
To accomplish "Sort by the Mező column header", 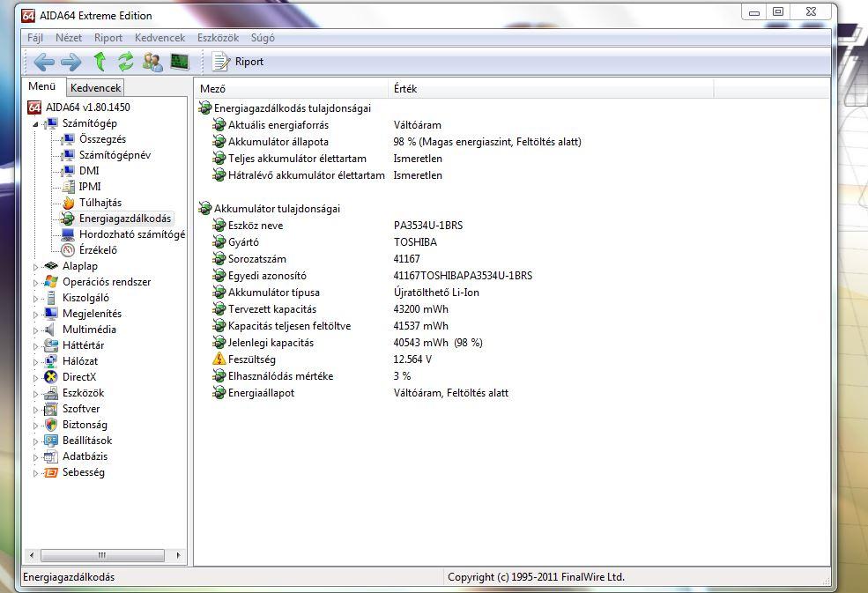I will (291, 89).
